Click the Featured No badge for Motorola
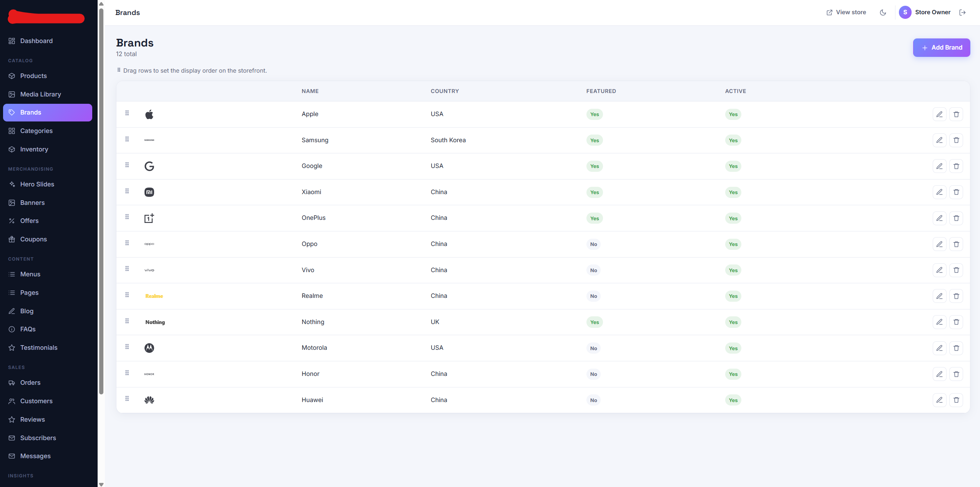The width and height of the screenshot is (980, 487). 594,349
